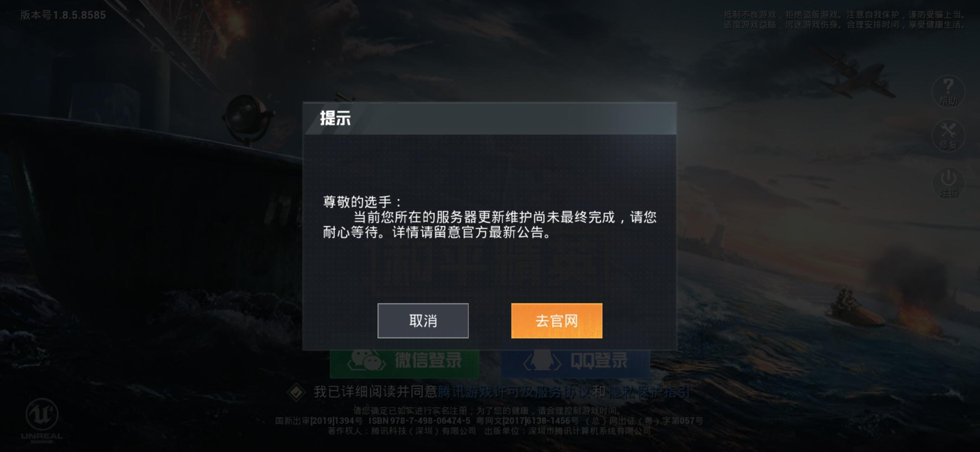980x452 pixels.
Task: Click the QQ penguin icon
Action: click(542, 361)
